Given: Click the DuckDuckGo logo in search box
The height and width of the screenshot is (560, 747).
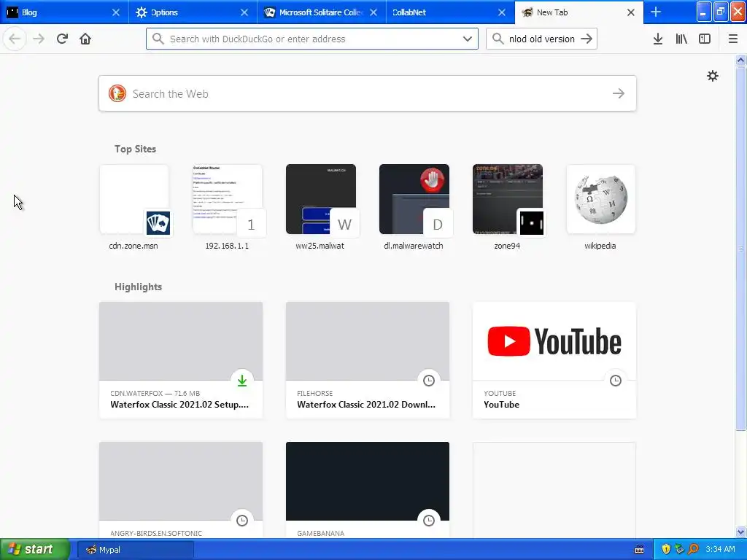Looking at the screenshot, I should (x=117, y=93).
